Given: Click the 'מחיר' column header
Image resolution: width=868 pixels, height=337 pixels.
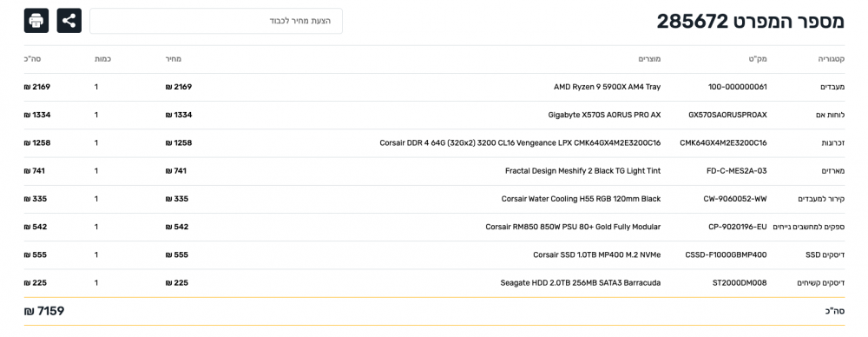Looking at the screenshot, I should (x=174, y=59).
